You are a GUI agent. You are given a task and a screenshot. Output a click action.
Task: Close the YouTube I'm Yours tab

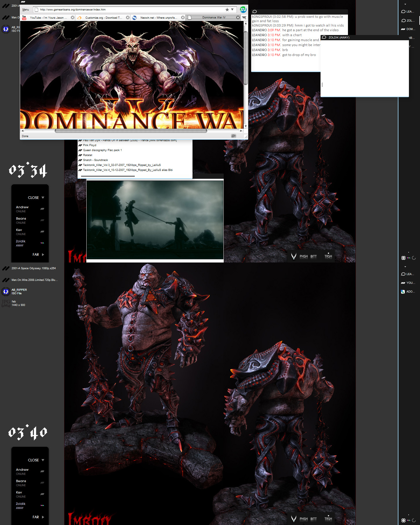[x=73, y=17]
